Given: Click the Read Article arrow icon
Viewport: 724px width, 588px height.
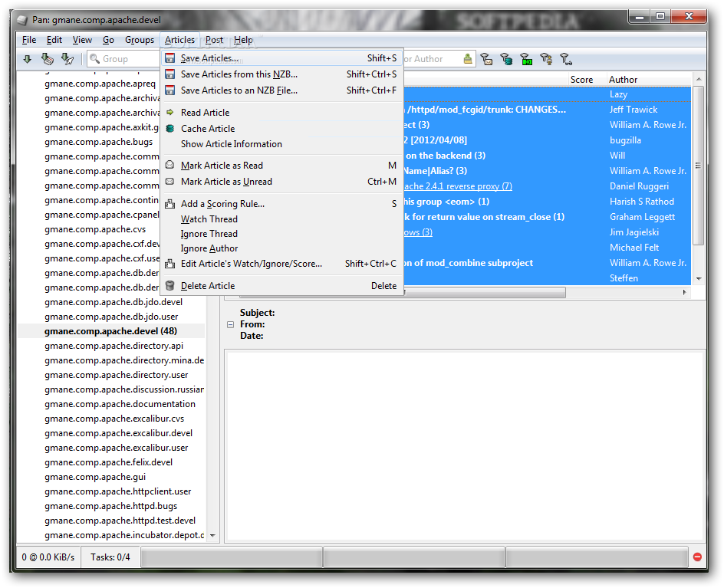Looking at the screenshot, I should (x=170, y=112).
